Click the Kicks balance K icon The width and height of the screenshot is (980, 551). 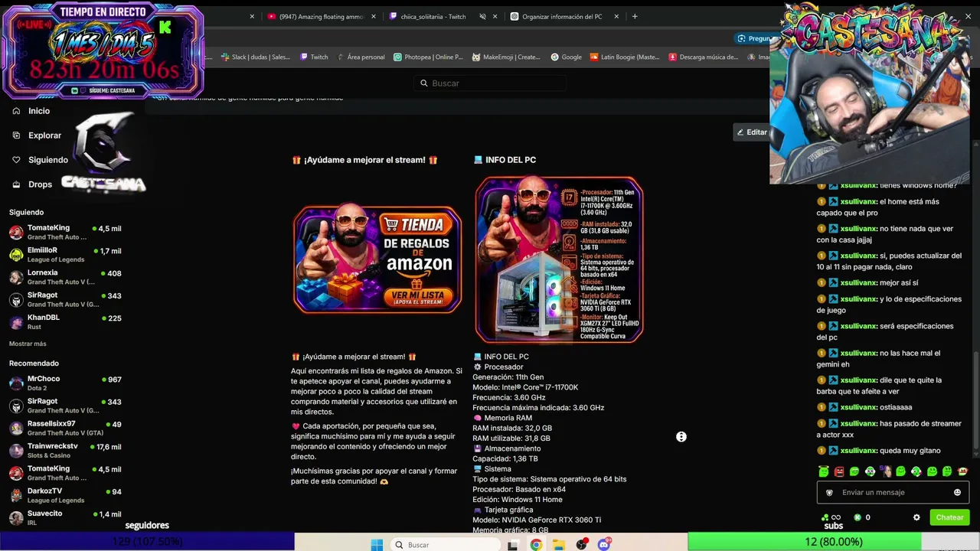coord(857,517)
